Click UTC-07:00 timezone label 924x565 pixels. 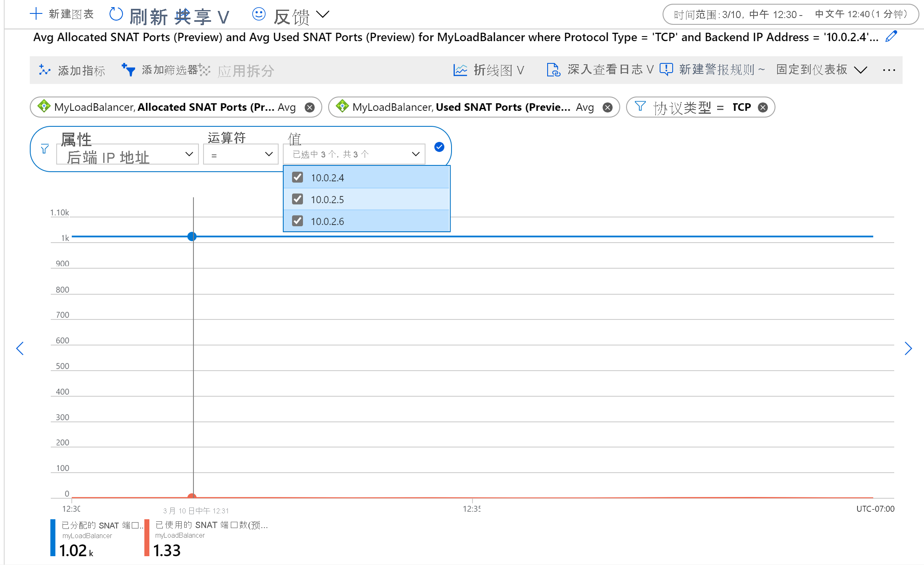click(875, 509)
